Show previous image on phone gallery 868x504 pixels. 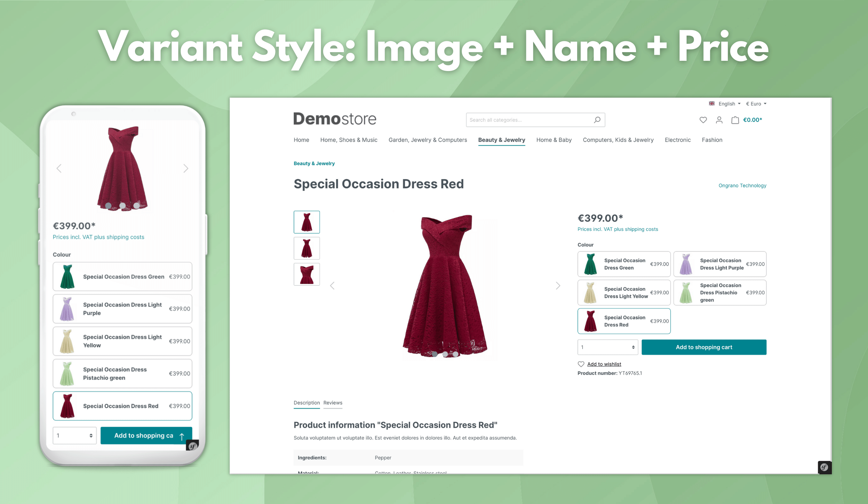tap(59, 168)
